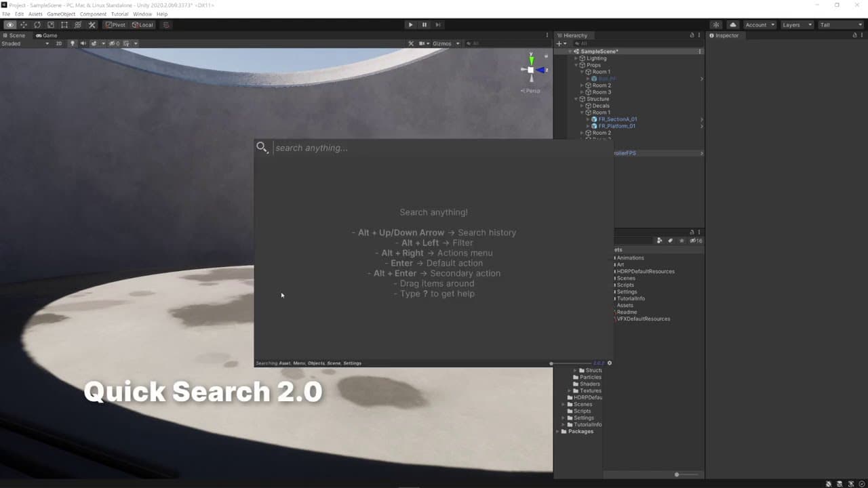
Task: Collapse the SampleScene root
Action: [x=570, y=52]
